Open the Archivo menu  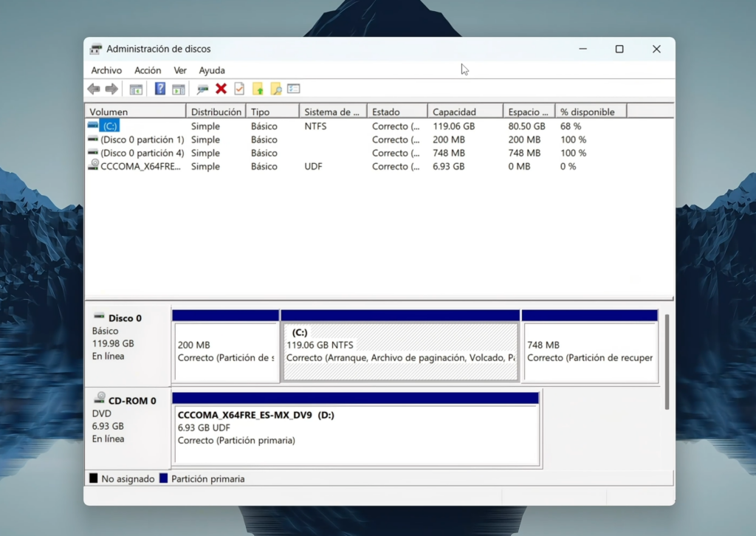tap(106, 70)
